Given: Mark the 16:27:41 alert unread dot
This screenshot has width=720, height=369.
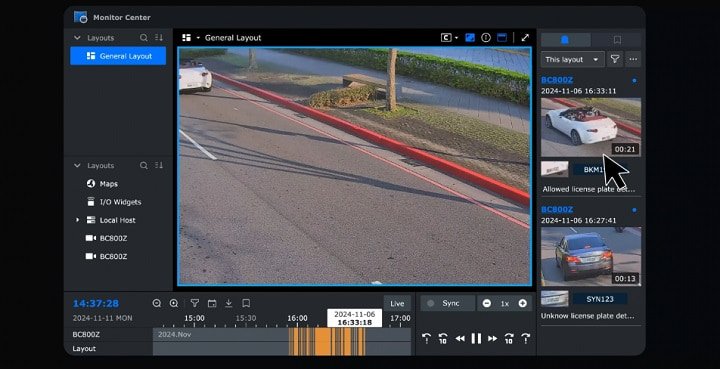Looking at the screenshot, I should point(634,210).
